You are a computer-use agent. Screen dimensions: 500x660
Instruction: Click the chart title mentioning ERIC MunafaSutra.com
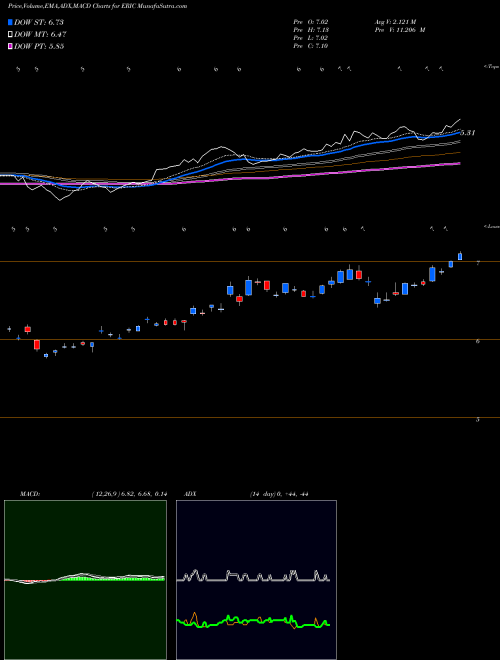tap(97, 6)
